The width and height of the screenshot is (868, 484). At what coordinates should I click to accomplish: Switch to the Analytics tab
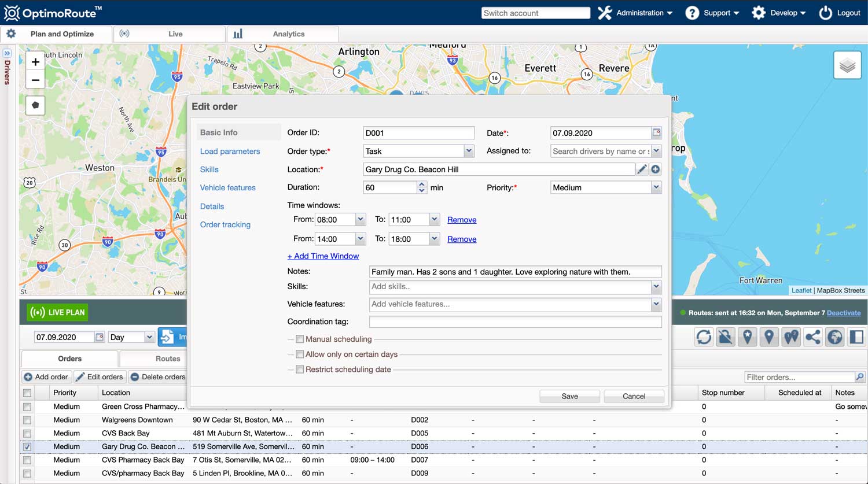pyautogui.click(x=282, y=34)
